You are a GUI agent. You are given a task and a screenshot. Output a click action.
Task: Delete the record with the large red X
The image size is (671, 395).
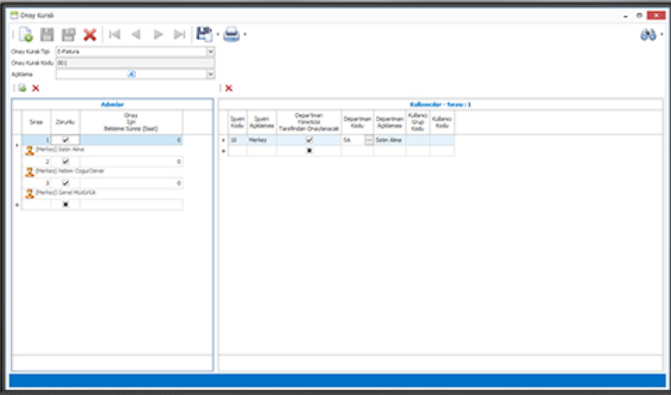tap(90, 35)
